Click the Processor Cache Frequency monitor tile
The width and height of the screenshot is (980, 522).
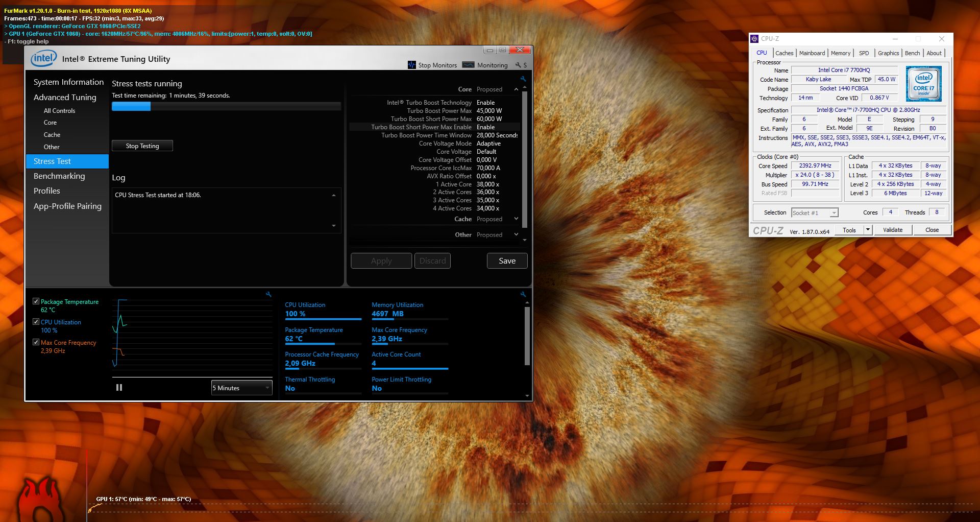point(323,360)
